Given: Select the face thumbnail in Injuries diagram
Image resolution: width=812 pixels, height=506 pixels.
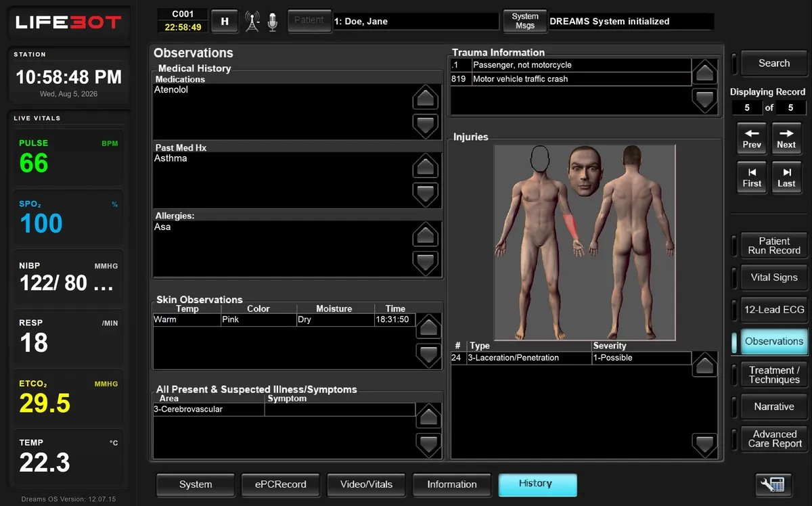Looking at the screenshot, I should (585, 171).
